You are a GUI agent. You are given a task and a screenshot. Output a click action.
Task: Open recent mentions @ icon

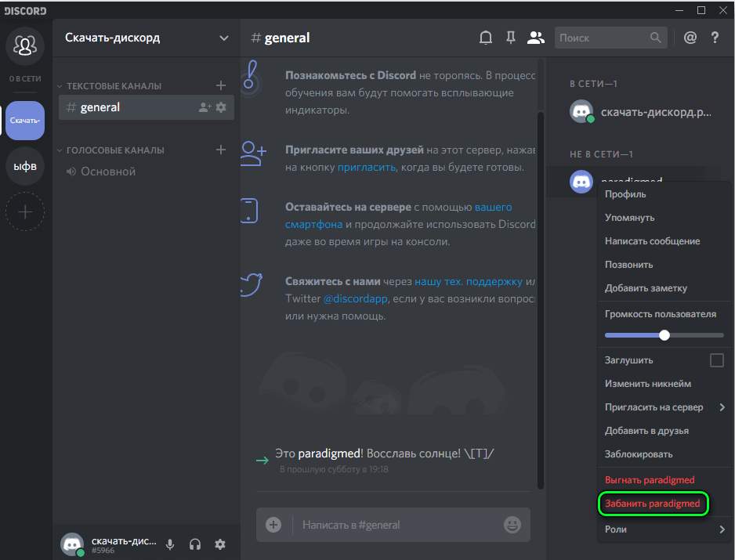click(690, 38)
